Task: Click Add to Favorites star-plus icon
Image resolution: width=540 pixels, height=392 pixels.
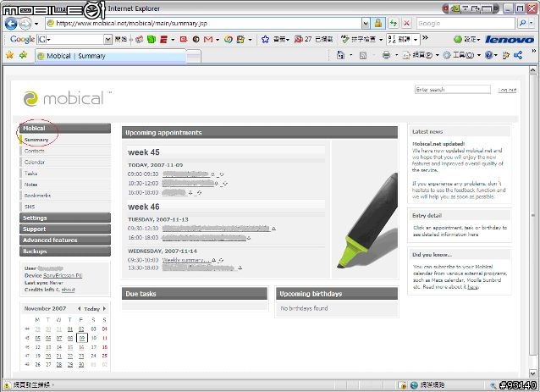Action: point(23,55)
